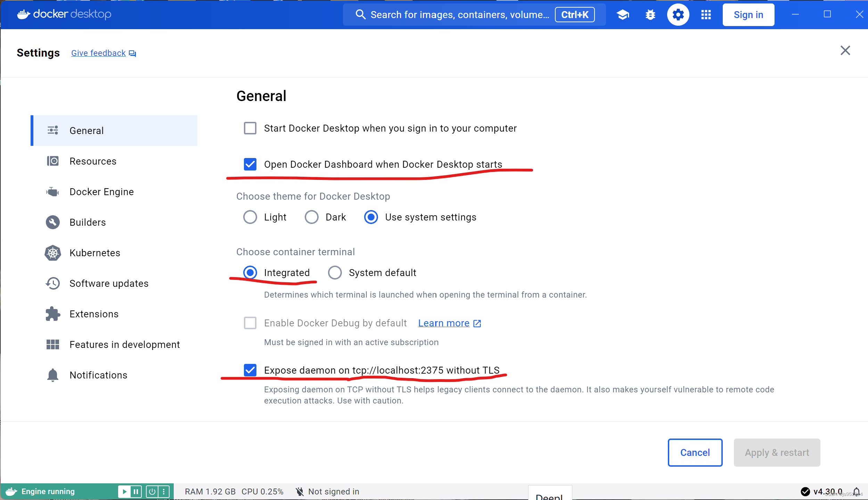Screen dimensions: 868x500
Task: Click the notifications bell in bottom right
Action: 856,491
